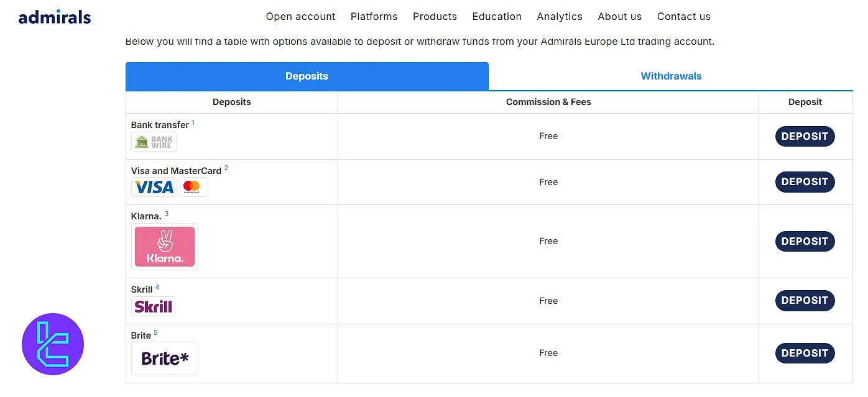Select the Deposits tab
Screen dimensions: 868x397
coord(307,76)
